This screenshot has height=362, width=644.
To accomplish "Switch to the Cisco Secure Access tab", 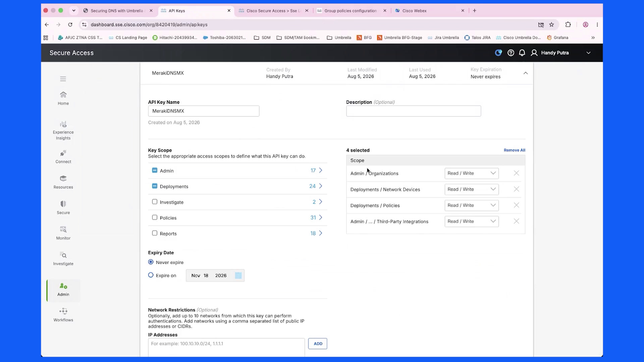I will pos(273,11).
